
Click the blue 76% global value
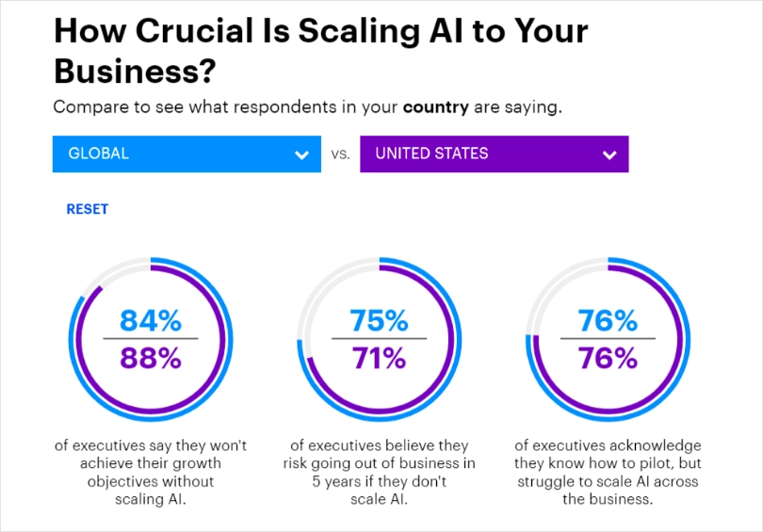[608, 320]
